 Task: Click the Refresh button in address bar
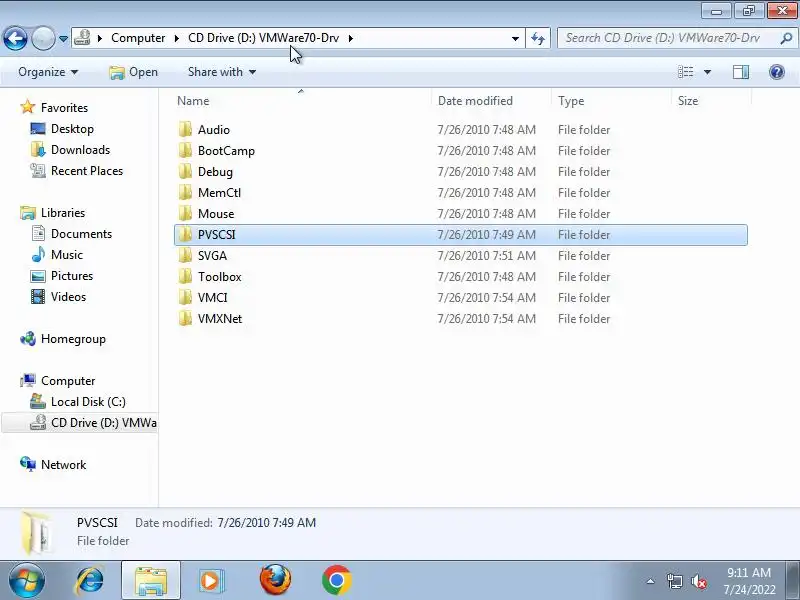click(538, 38)
